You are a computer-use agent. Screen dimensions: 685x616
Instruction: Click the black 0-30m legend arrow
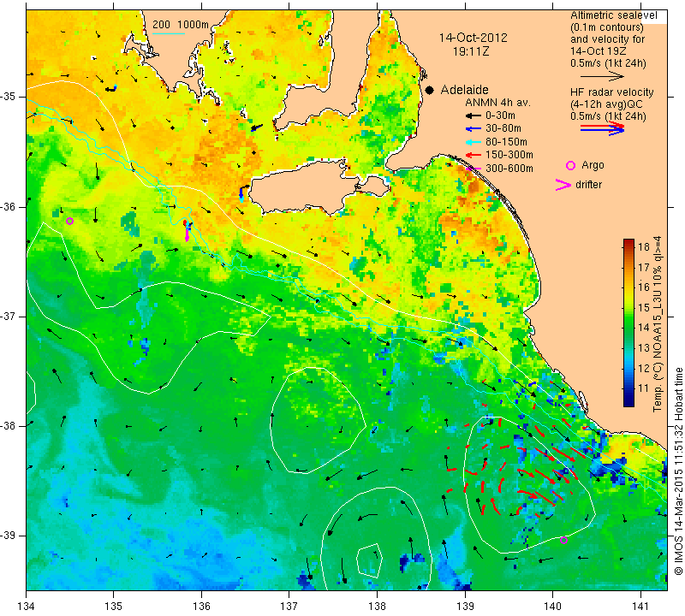click(x=473, y=115)
